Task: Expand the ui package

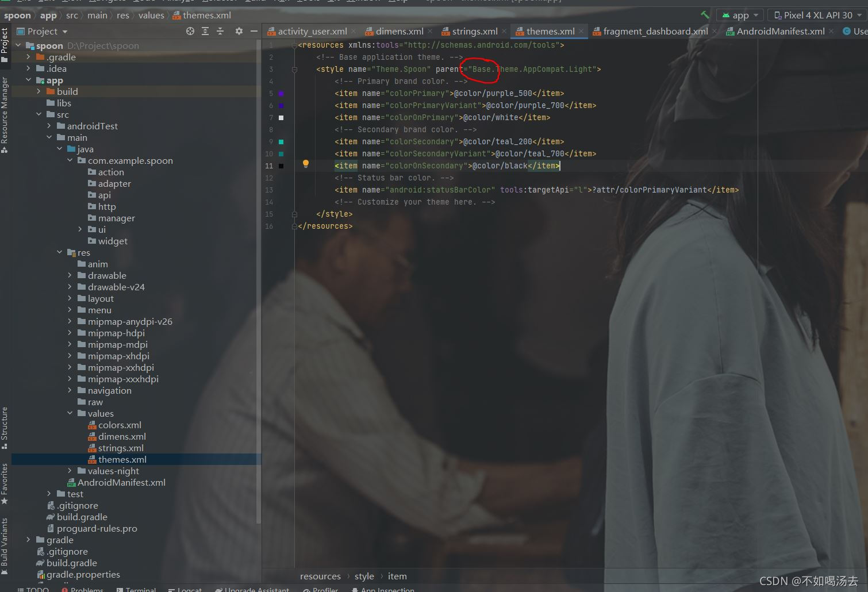Action: (x=80, y=229)
